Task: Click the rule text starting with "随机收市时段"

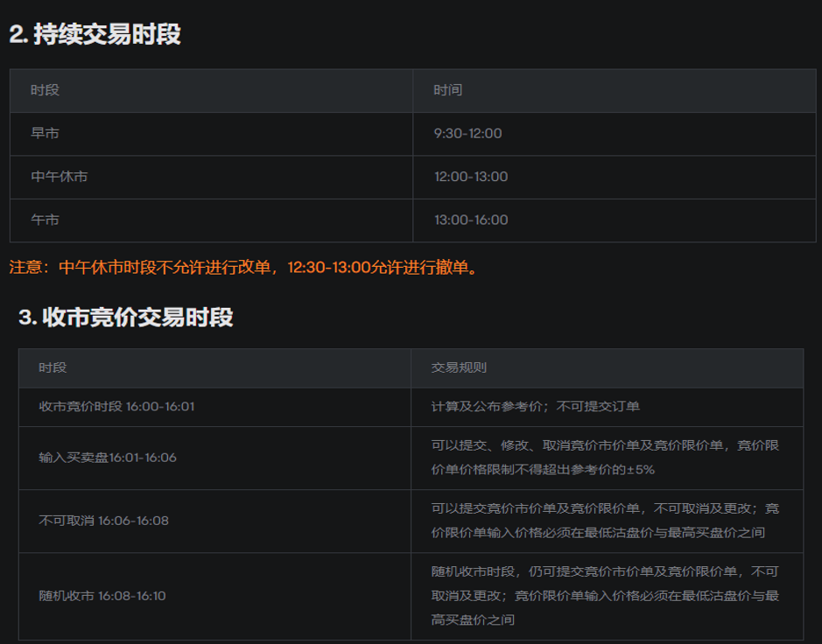Action: click(604, 596)
